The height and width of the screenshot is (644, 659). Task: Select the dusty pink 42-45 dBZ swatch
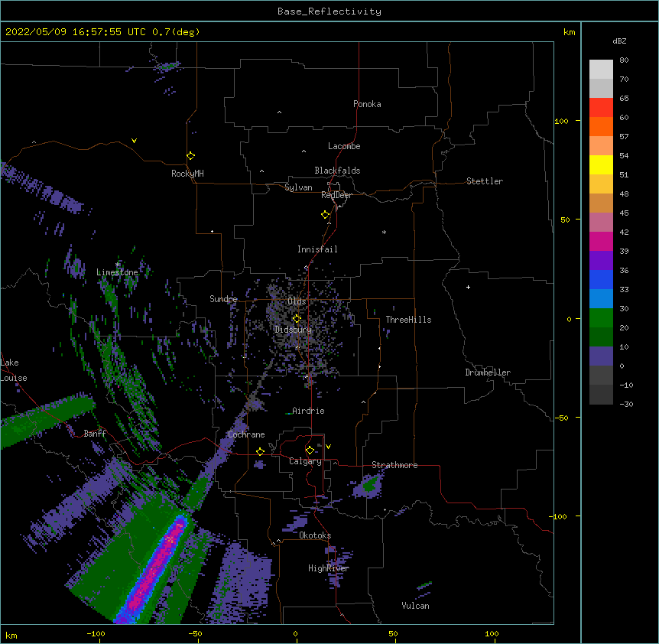[601, 223]
